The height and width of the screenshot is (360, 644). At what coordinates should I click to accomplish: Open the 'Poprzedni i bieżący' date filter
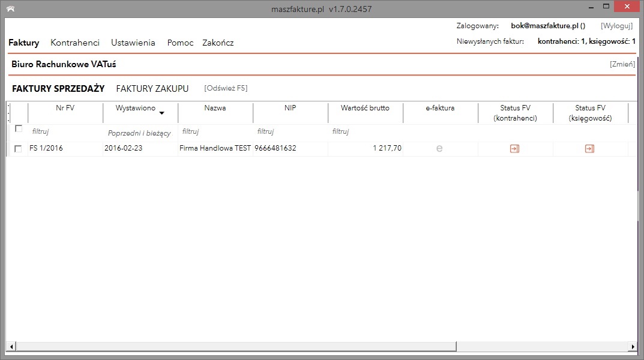(x=139, y=133)
